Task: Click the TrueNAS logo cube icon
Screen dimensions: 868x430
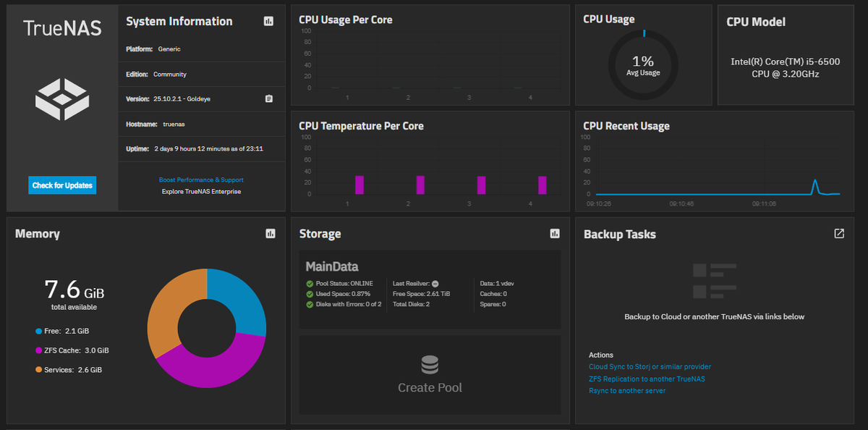Action: coord(62,99)
